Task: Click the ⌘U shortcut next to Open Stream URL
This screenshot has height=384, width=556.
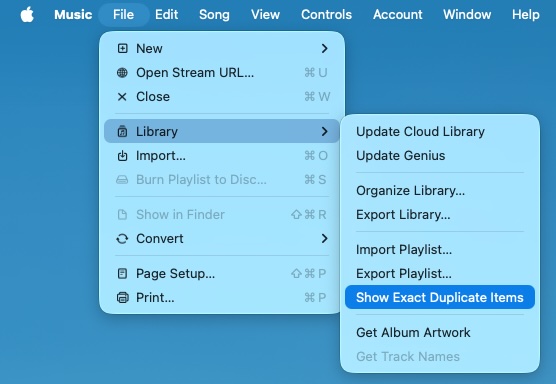Action: [x=316, y=73]
